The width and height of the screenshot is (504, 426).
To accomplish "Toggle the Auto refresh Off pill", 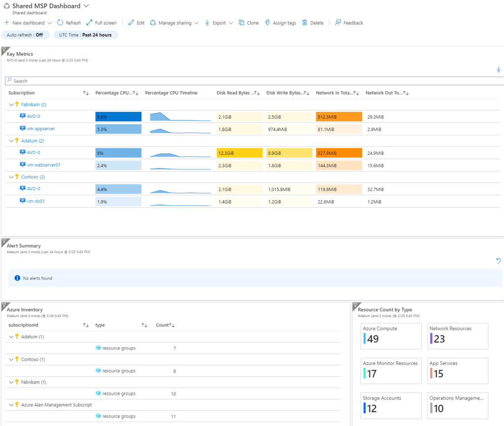I will coord(25,35).
